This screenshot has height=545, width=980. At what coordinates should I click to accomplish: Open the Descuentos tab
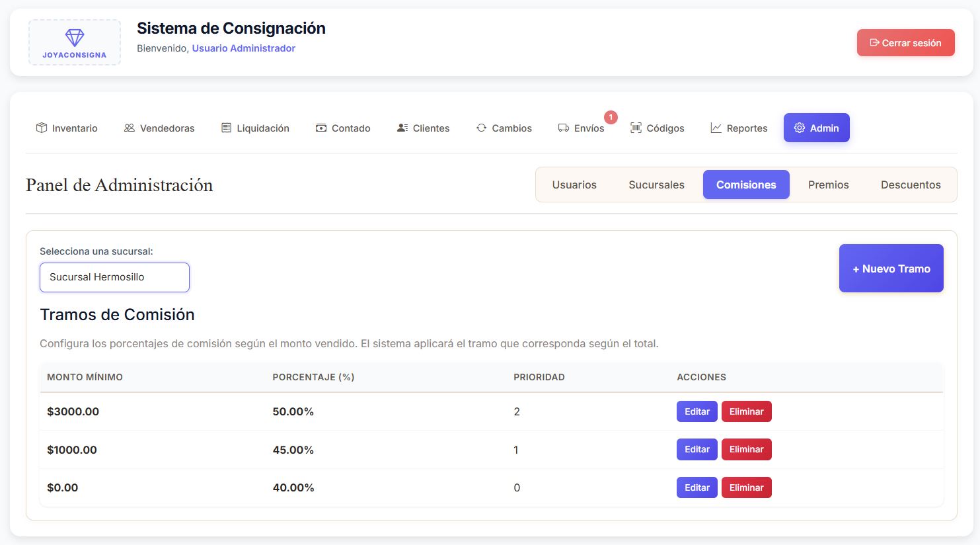[911, 185]
